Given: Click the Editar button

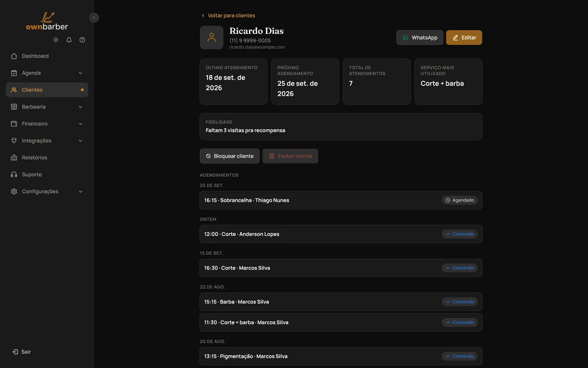Looking at the screenshot, I should point(464,38).
